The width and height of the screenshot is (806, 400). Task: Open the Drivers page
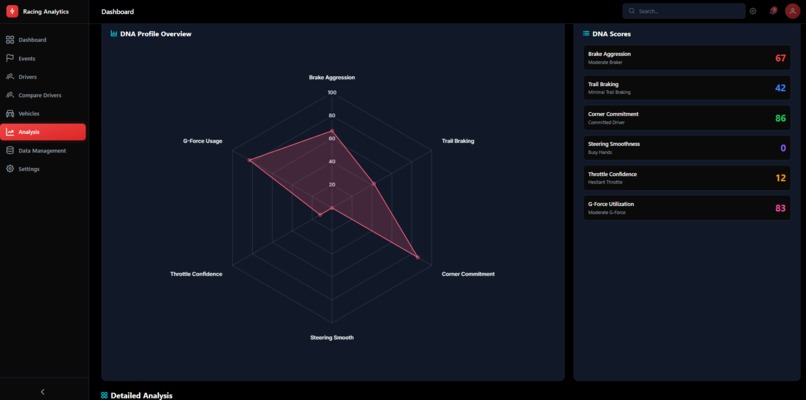coord(43,77)
